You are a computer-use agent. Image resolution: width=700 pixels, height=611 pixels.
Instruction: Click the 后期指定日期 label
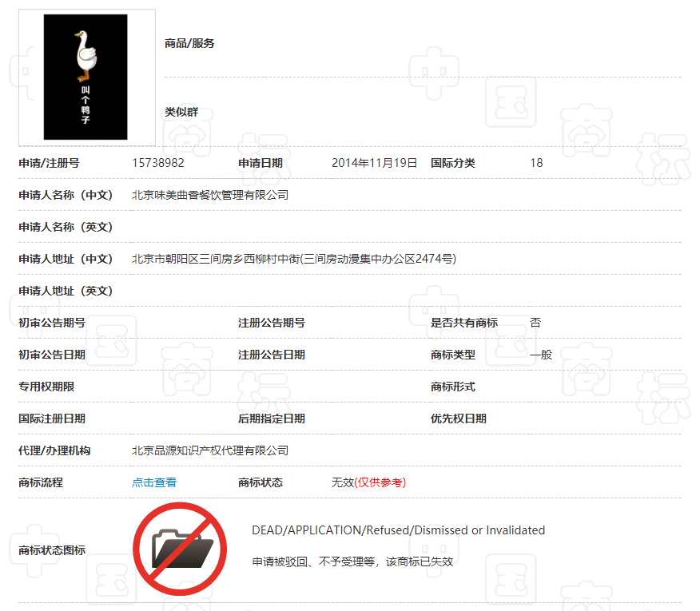(272, 419)
